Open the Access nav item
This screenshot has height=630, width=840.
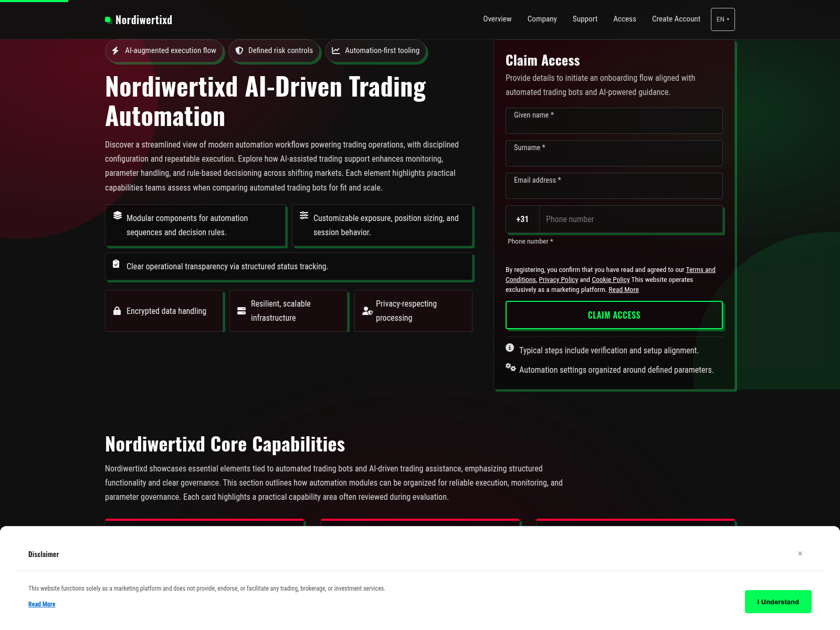625,19
